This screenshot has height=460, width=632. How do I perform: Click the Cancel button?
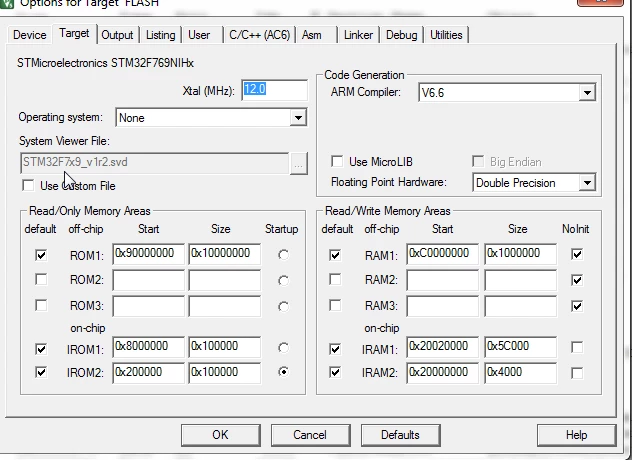click(x=310, y=435)
